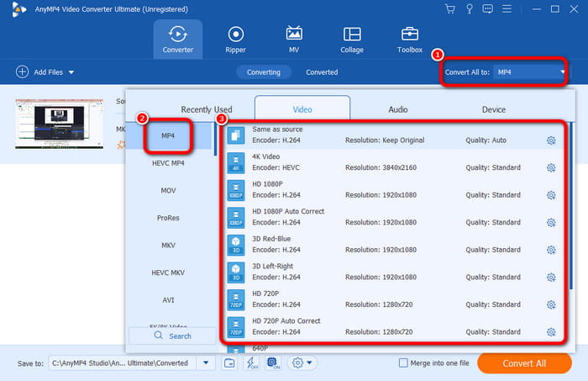588x381 pixels.
Task: Select MOV format
Action: tap(168, 191)
